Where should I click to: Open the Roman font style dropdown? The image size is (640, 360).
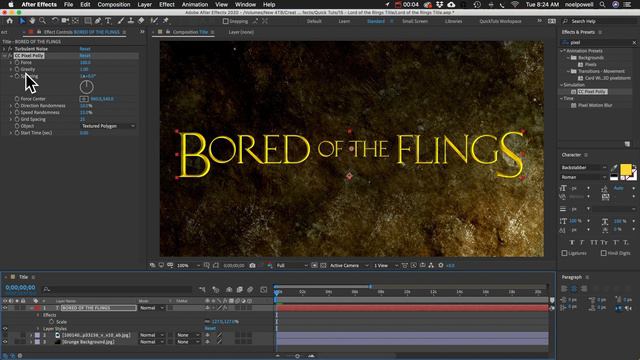(584, 177)
